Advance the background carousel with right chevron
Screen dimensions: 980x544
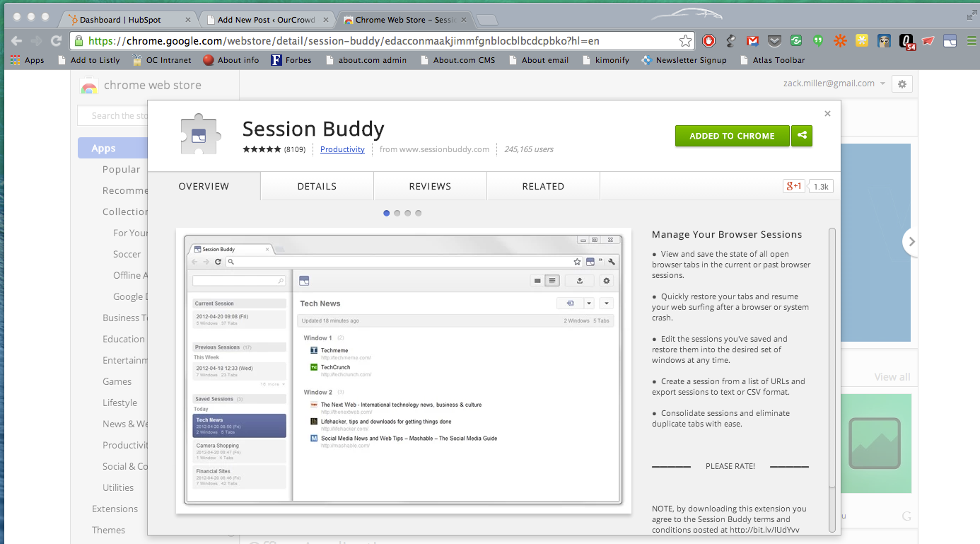911,242
